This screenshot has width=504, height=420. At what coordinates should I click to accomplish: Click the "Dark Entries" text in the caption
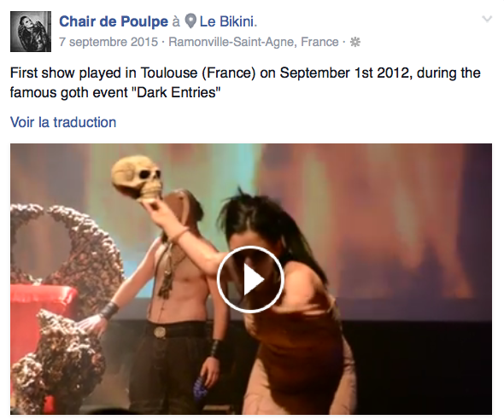coord(179,93)
